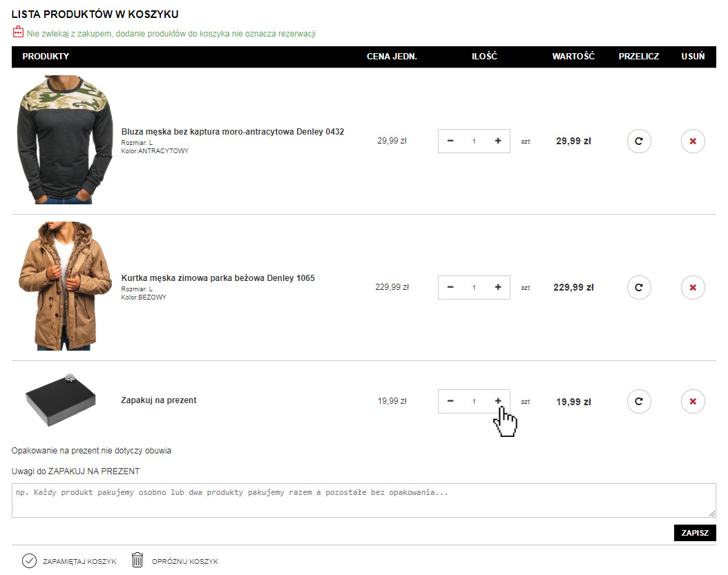728x575 pixels.
Task: Refresh the Zapakuj na prezent row
Action: [639, 401]
